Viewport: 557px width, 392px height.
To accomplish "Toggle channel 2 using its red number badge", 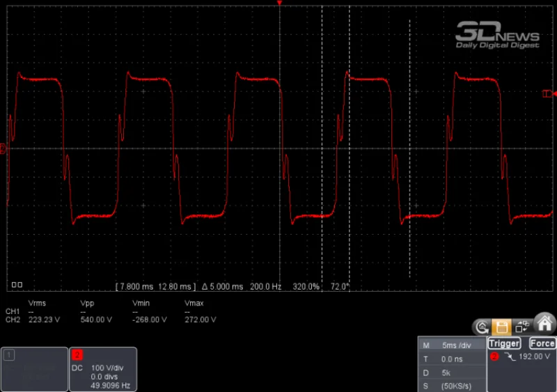I will point(78,355).
